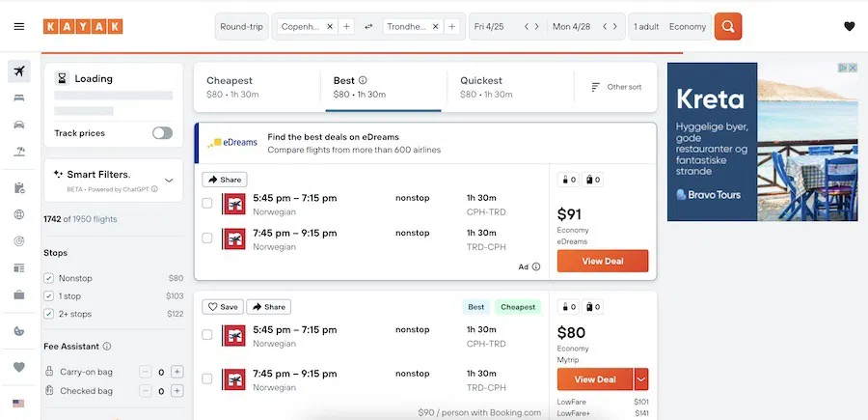Add another origin airport with the plus
Viewport: 868px width, 420px height.
click(346, 27)
